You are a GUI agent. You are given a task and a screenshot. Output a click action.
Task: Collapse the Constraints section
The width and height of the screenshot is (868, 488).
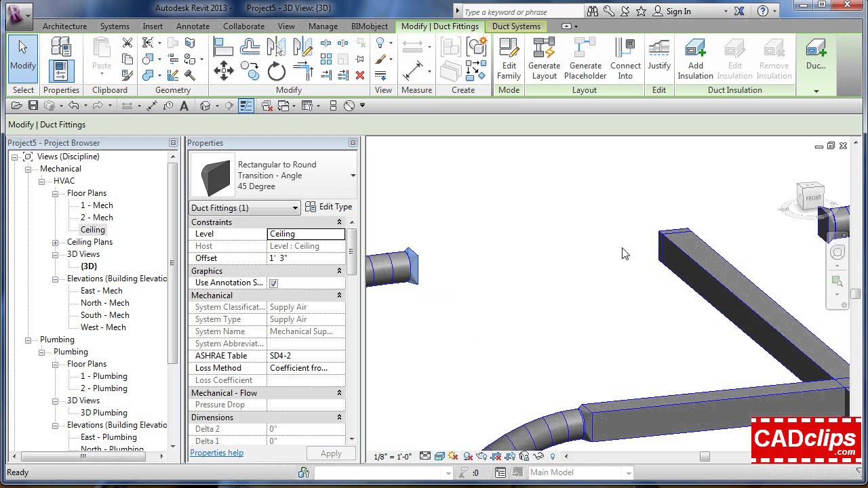point(339,222)
